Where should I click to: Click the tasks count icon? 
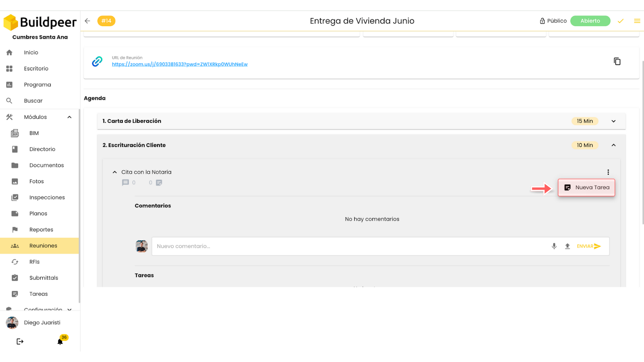click(x=159, y=183)
